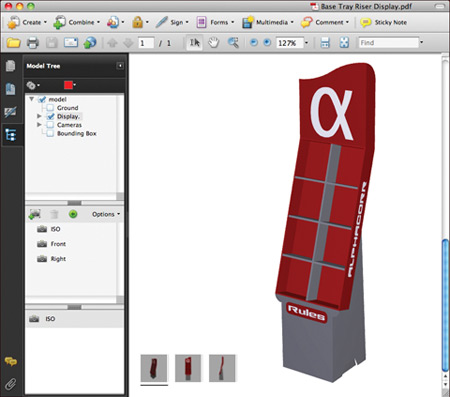Click the delete view trash icon
This screenshot has width=450, height=397.
coord(54,214)
